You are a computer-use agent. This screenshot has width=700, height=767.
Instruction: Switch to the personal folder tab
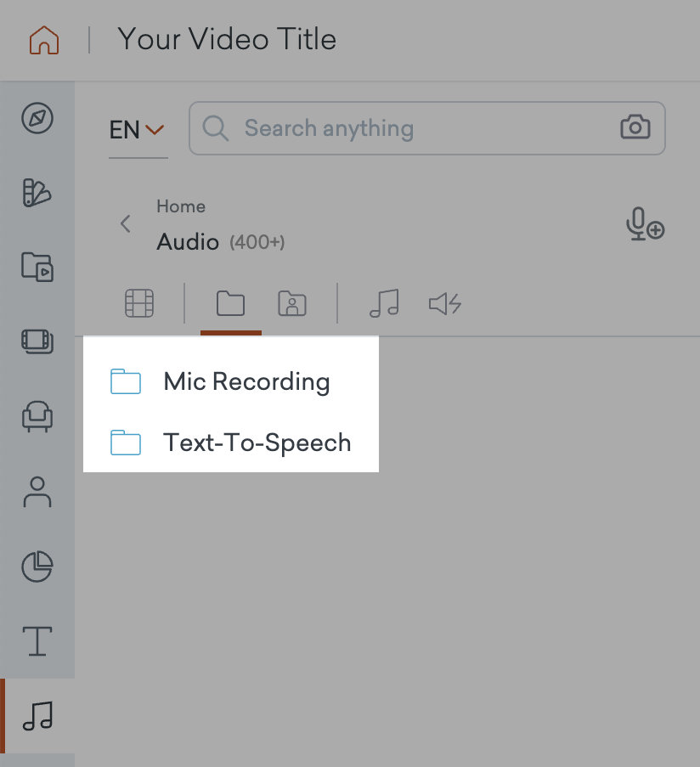[x=292, y=303]
